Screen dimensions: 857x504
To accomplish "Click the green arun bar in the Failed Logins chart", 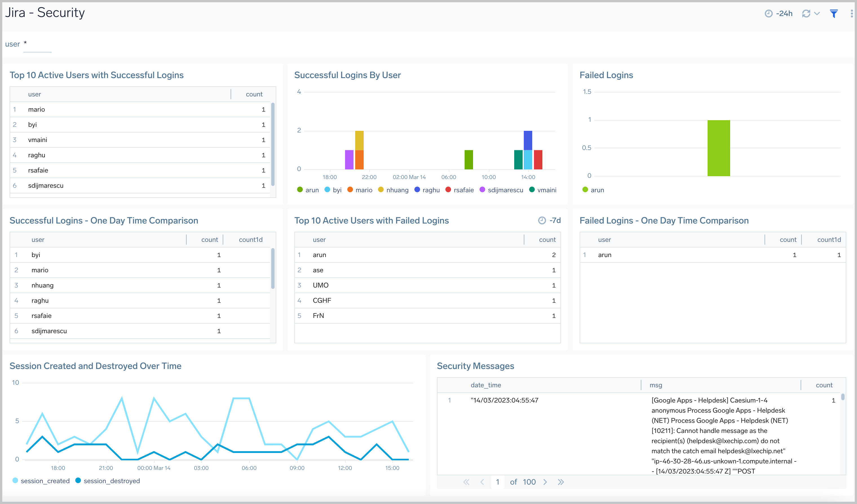I will pos(719,148).
